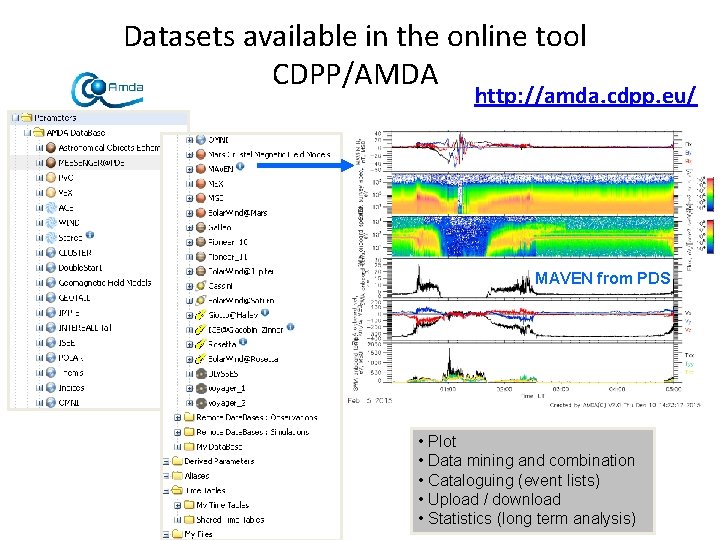Image resolution: width=720 pixels, height=540 pixels.
Task: Expand the voyager_1 node
Action: coord(189,388)
